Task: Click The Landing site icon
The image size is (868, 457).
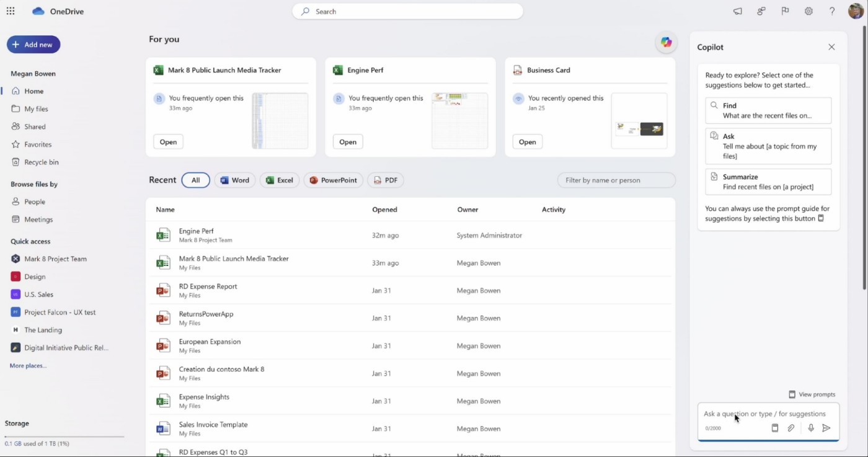Action: point(15,330)
